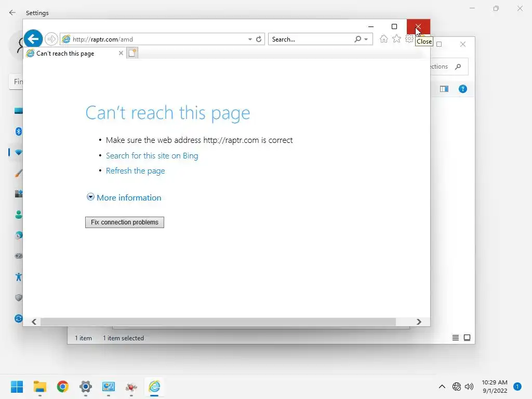Open notification center badge
Screen dimensions: 532x399
517,387
